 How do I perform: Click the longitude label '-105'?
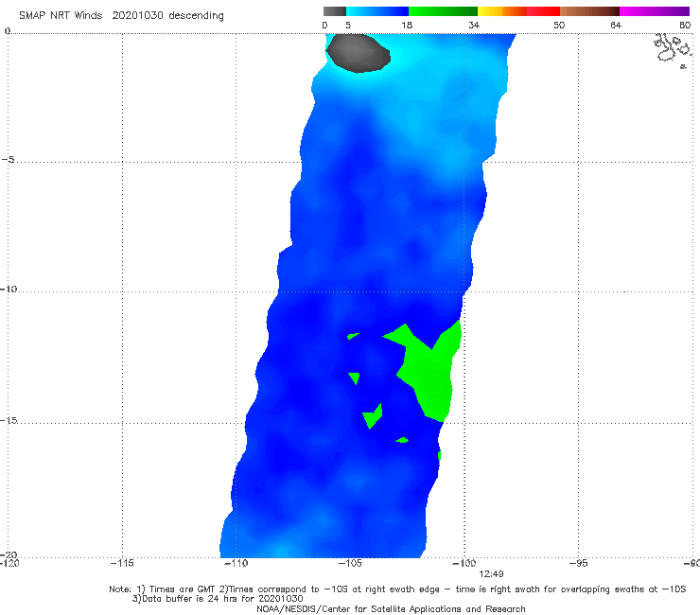350,563
